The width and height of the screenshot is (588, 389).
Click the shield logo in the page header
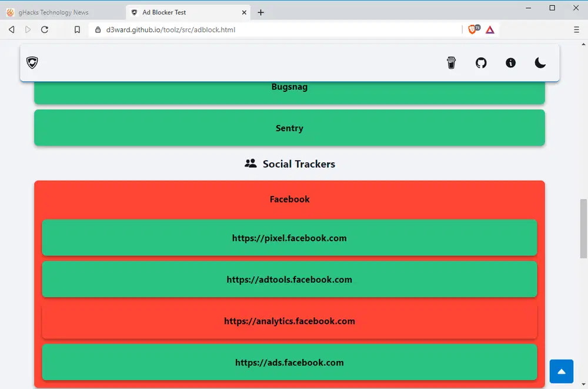tap(32, 63)
